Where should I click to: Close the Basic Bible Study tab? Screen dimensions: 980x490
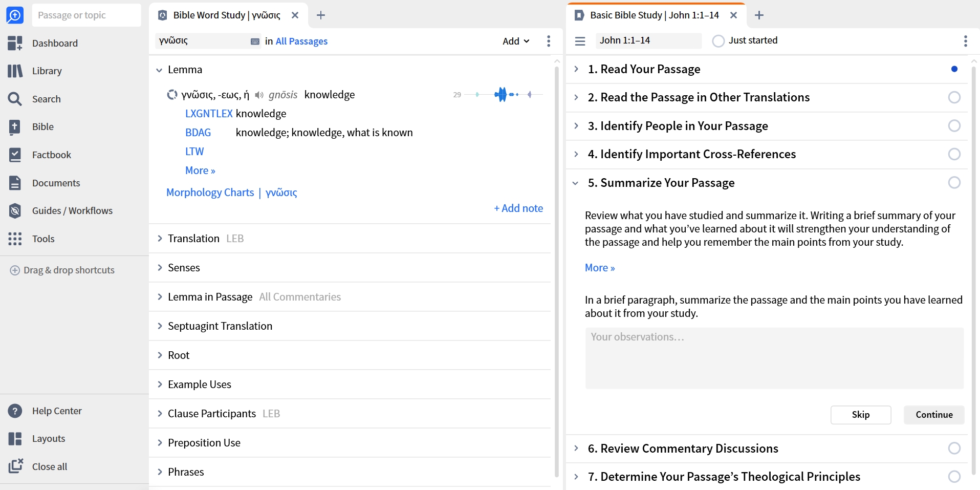click(x=733, y=15)
